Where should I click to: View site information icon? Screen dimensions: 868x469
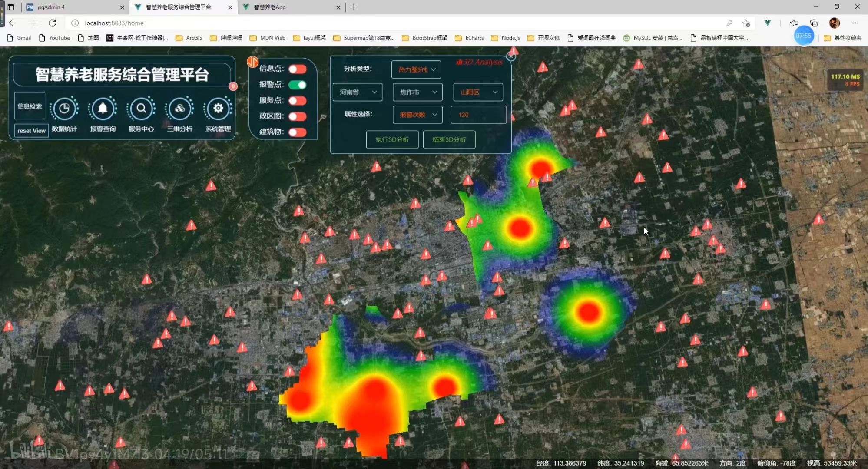pyautogui.click(x=75, y=23)
